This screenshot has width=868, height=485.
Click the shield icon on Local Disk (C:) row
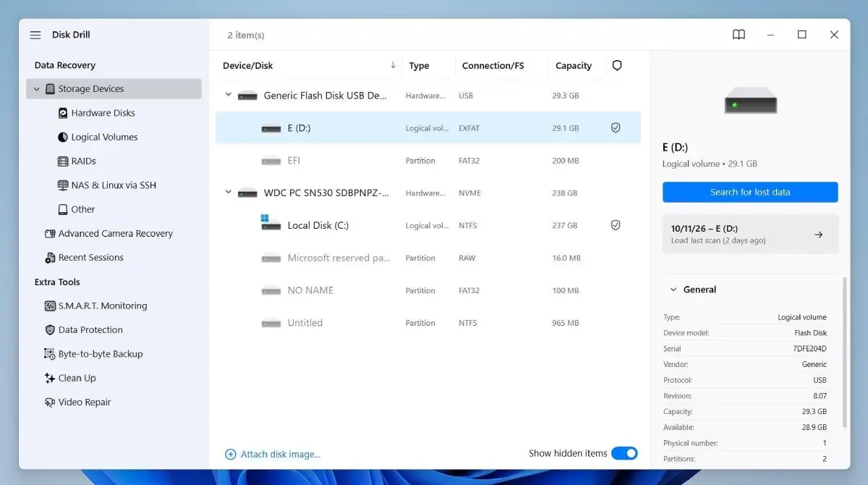click(x=616, y=225)
